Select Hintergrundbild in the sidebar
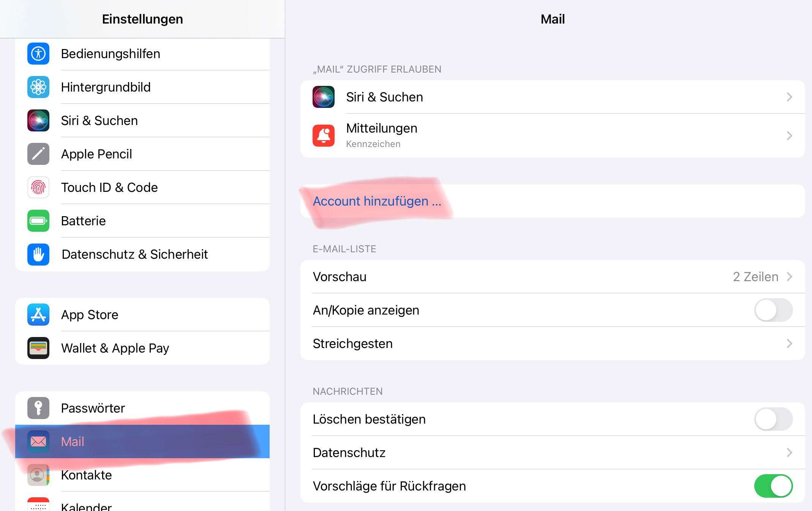 point(142,87)
